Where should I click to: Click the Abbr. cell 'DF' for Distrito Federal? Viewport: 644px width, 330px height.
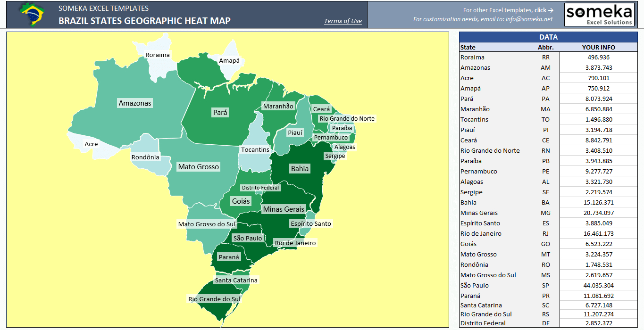[x=545, y=323]
